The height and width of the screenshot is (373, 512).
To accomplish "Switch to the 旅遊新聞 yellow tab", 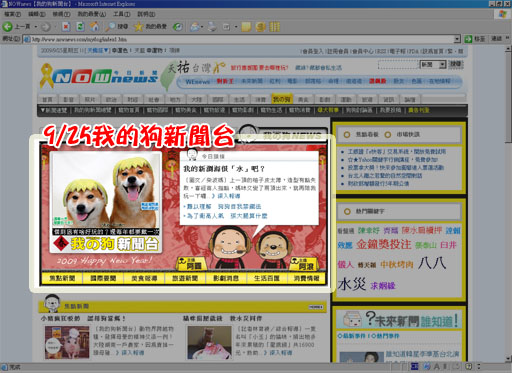I will [x=185, y=278].
